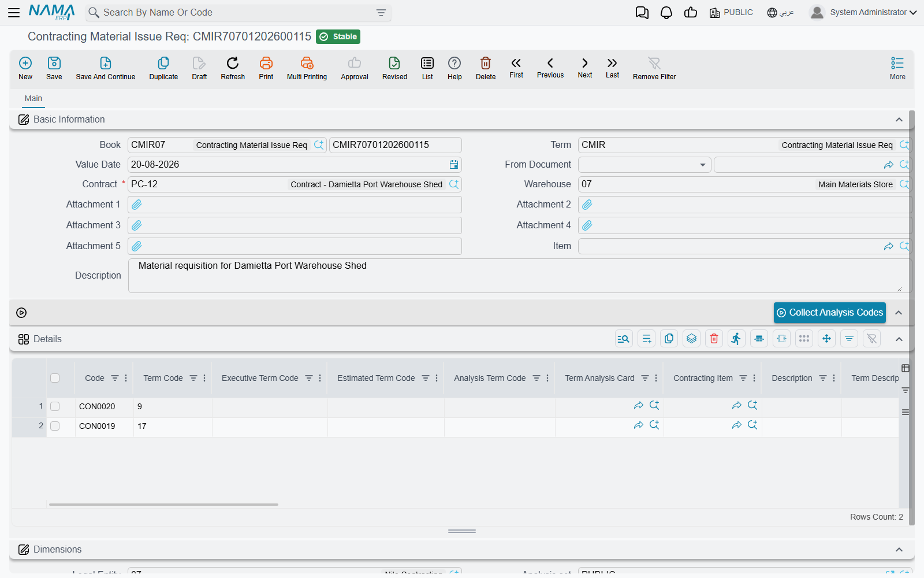Screen dimensions: 924x578
Task: Click the PUBLIC company selector
Action: [731, 12]
